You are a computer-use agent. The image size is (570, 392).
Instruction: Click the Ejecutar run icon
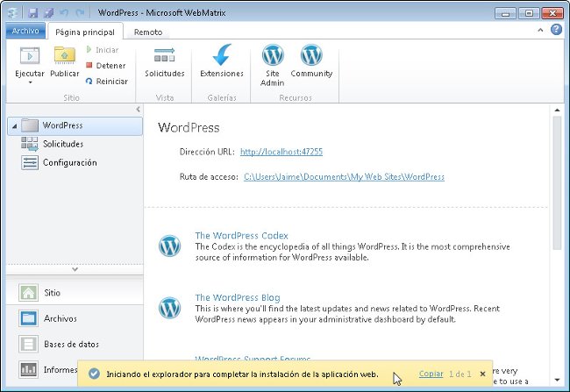pos(30,56)
